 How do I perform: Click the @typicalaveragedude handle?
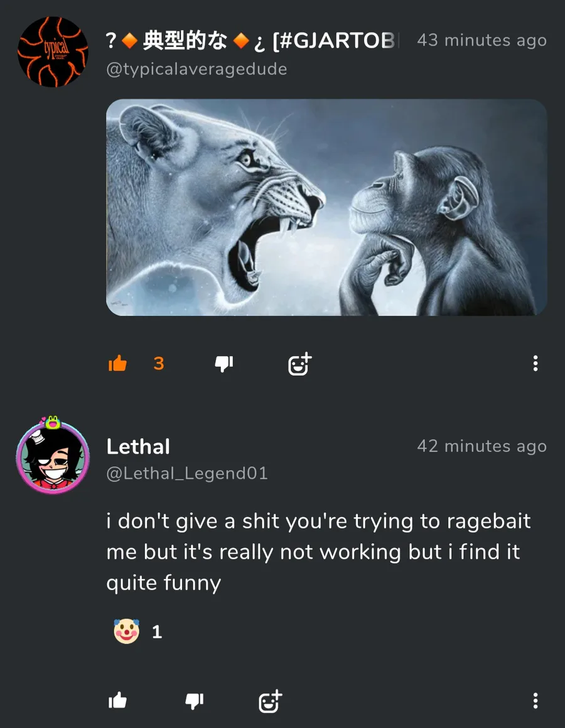(x=196, y=69)
